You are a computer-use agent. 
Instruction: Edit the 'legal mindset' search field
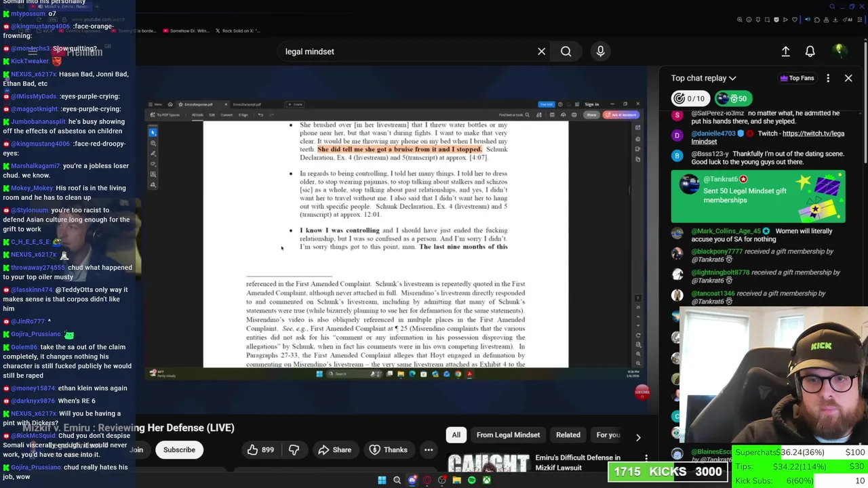pos(406,52)
